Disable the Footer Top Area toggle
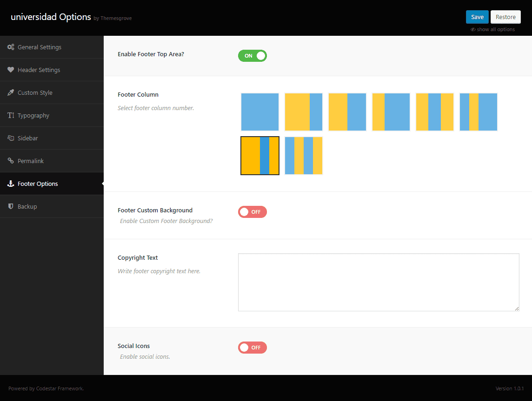 (252, 56)
